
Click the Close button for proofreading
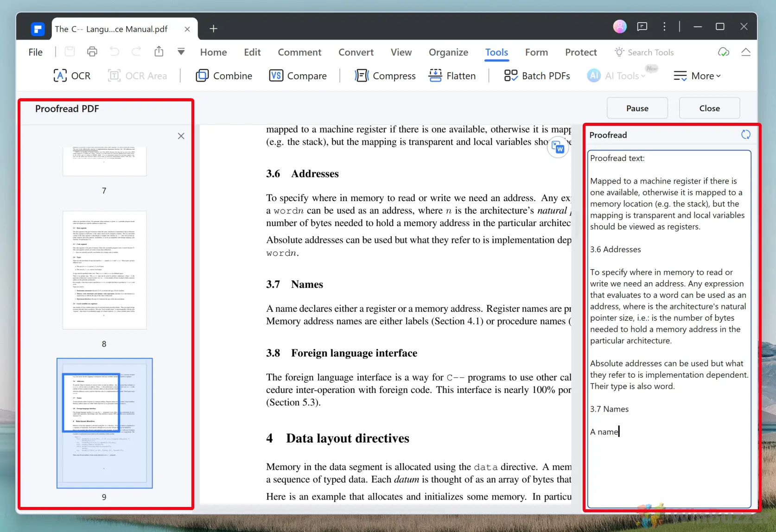(709, 108)
